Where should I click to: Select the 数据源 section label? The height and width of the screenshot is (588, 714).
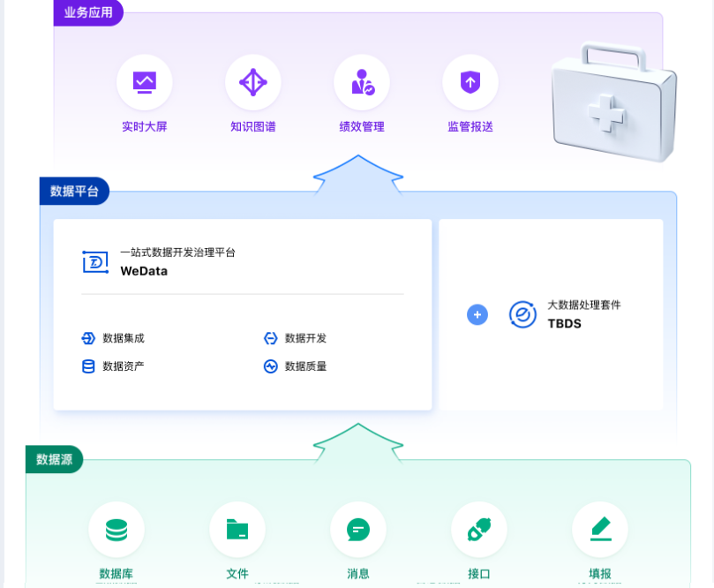54,459
